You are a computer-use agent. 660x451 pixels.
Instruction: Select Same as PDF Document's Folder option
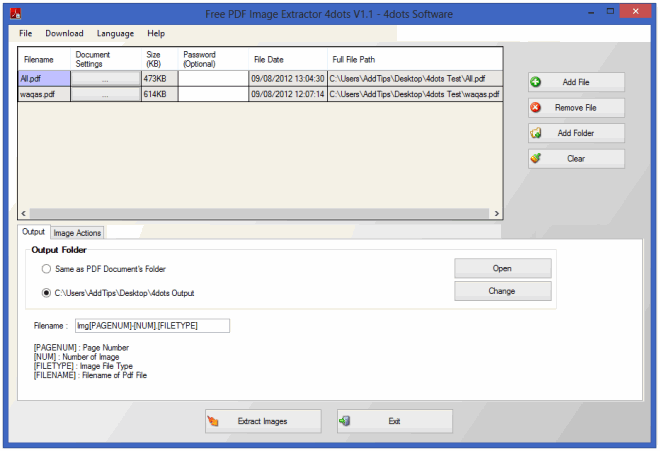pyautogui.click(x=46, y=269)
